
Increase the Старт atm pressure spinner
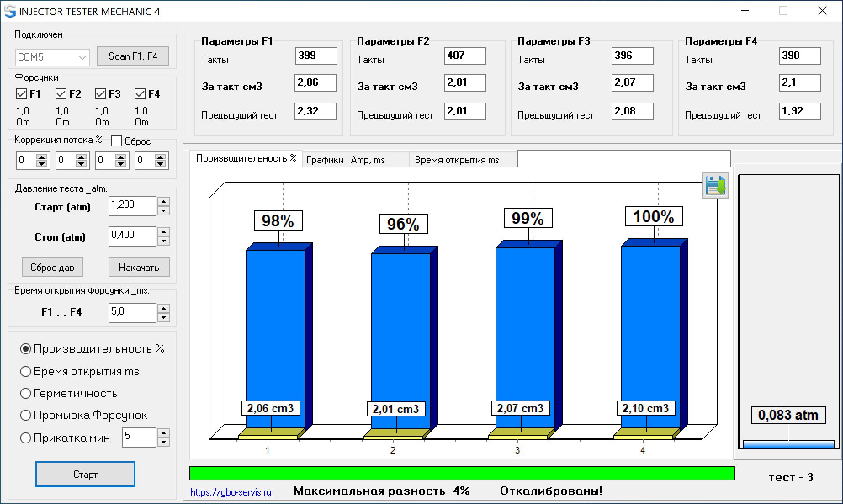click(164, 202)
